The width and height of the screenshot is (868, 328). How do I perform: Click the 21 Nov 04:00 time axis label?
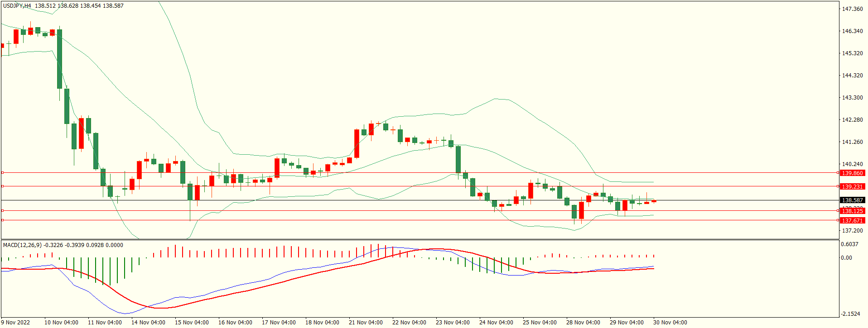point(366,323)
